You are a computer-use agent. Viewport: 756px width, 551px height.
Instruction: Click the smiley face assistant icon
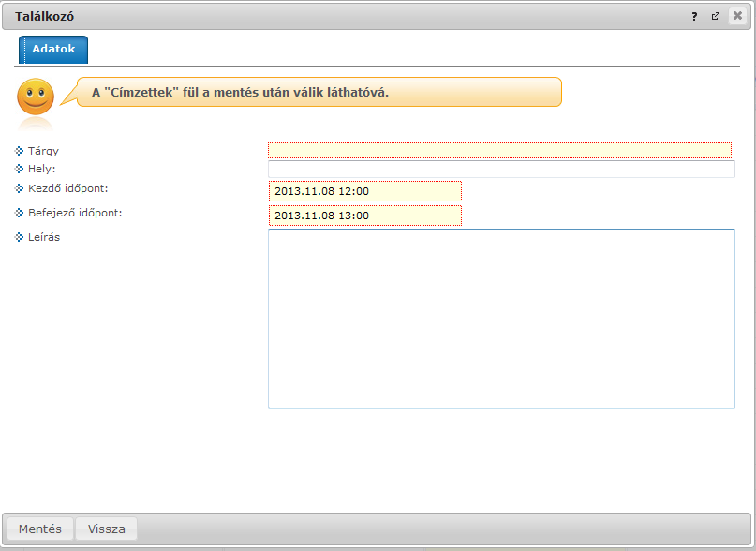click(36, 97)
